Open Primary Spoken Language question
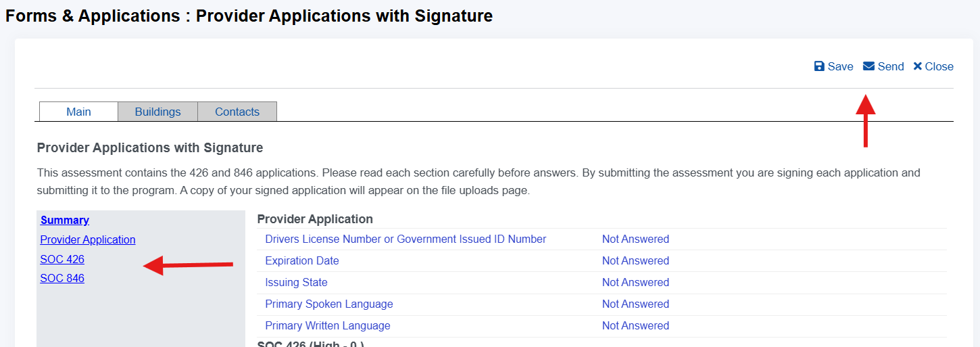Viewport: 980px width, 347px height. coord(329,304)
